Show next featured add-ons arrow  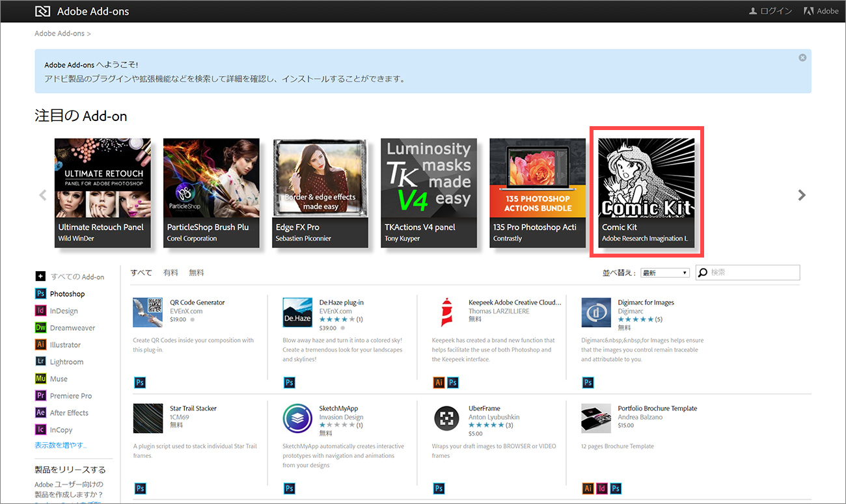tap(802, 194)
